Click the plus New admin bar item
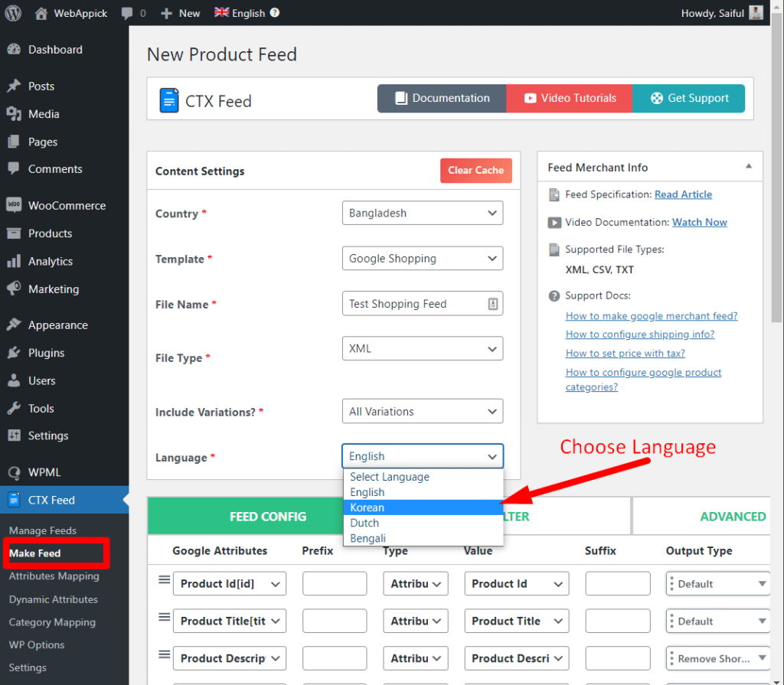Screen dimensions: 784x685 point(180,13)
